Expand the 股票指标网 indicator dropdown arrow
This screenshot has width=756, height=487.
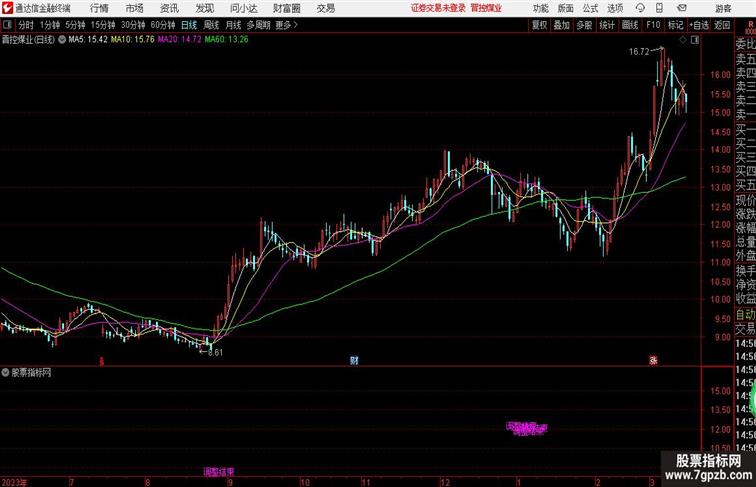point(5,373)
